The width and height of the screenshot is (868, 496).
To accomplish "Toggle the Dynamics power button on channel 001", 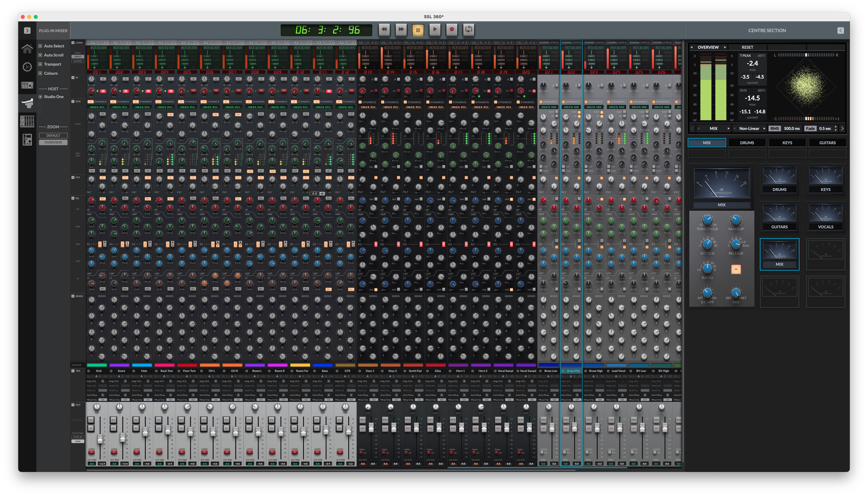I will [x=90, y=102].
